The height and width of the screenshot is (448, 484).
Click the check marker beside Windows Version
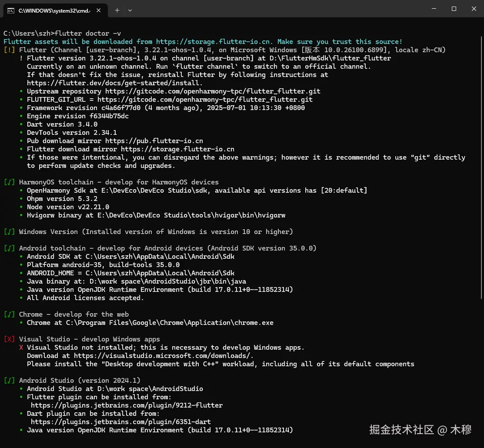pyautogui.click(x=9, y=232)
